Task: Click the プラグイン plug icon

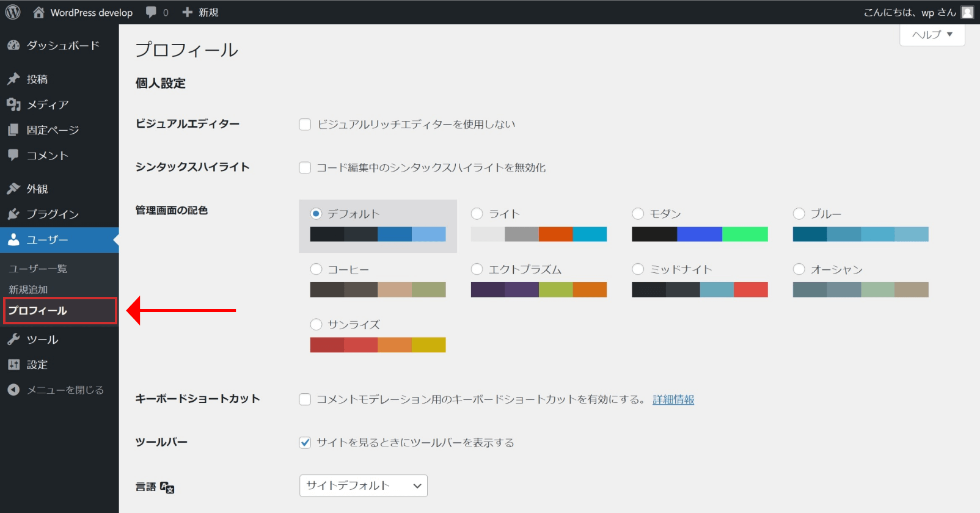Action: (x=13, y=214)
